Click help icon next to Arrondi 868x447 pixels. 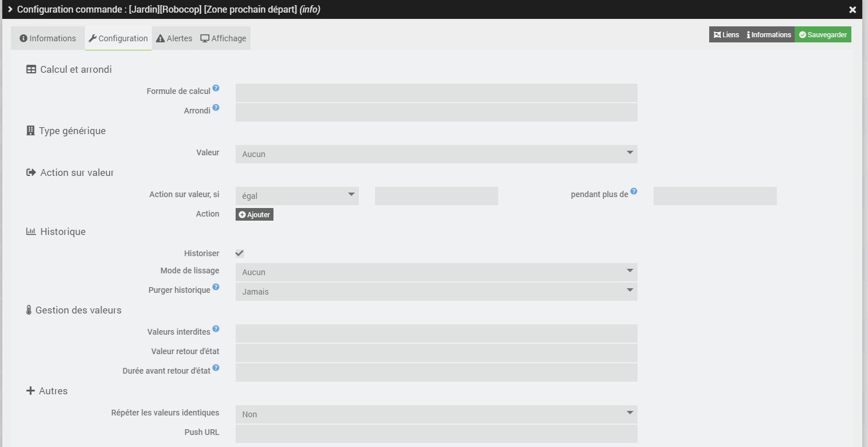216,108
